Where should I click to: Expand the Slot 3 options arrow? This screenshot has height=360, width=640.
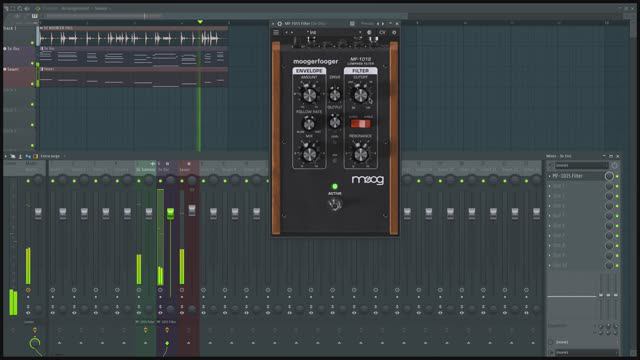point(549,196)
